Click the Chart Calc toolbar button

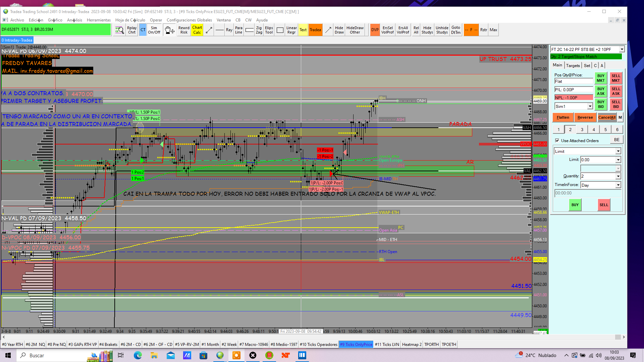[197, 30]
